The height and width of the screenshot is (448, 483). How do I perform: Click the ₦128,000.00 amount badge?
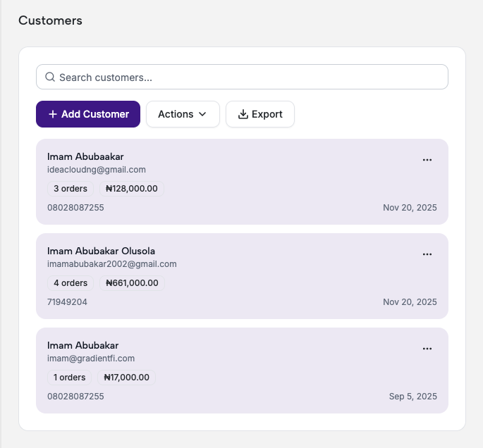[132, 189]
